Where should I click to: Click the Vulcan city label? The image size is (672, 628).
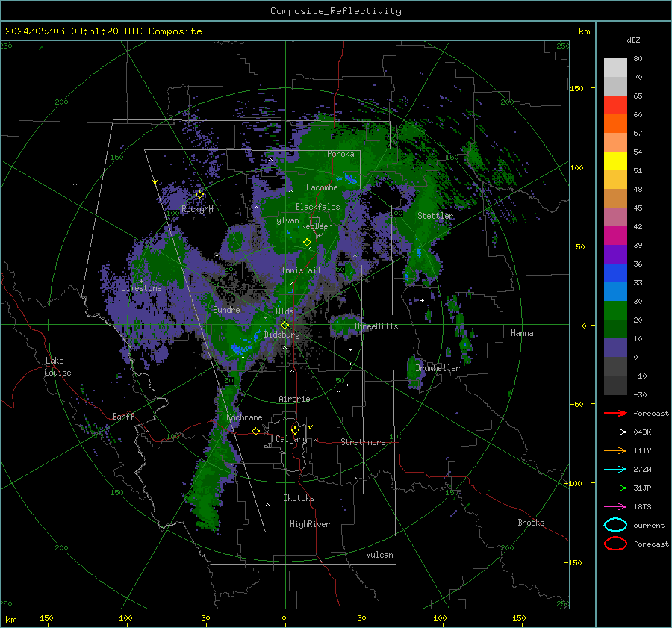coord(379,555)
